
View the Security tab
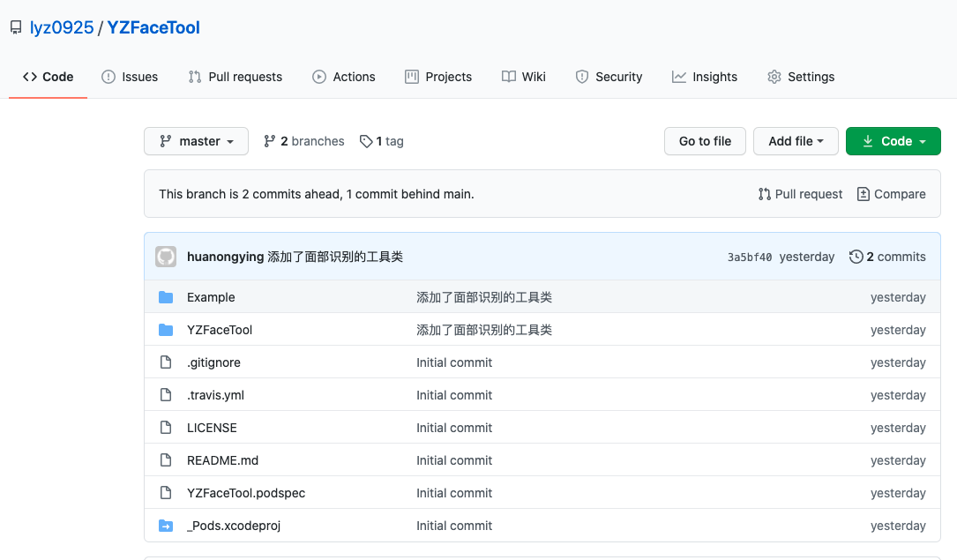[609, 77]
